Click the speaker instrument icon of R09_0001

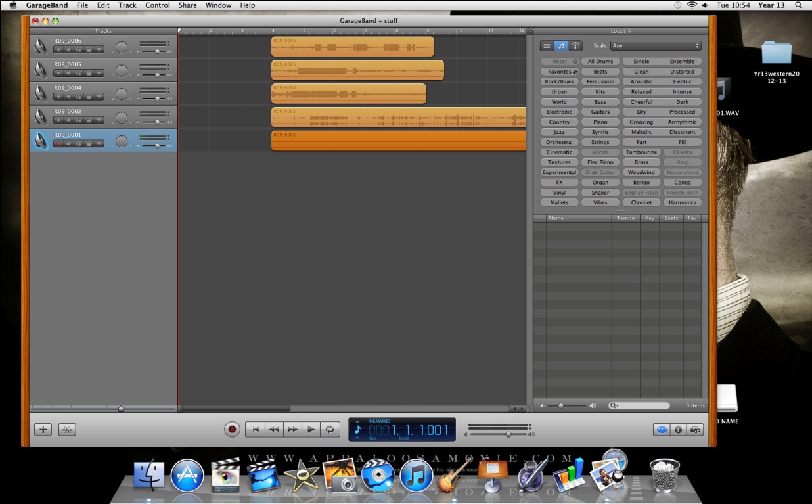(x=41, y=141)
